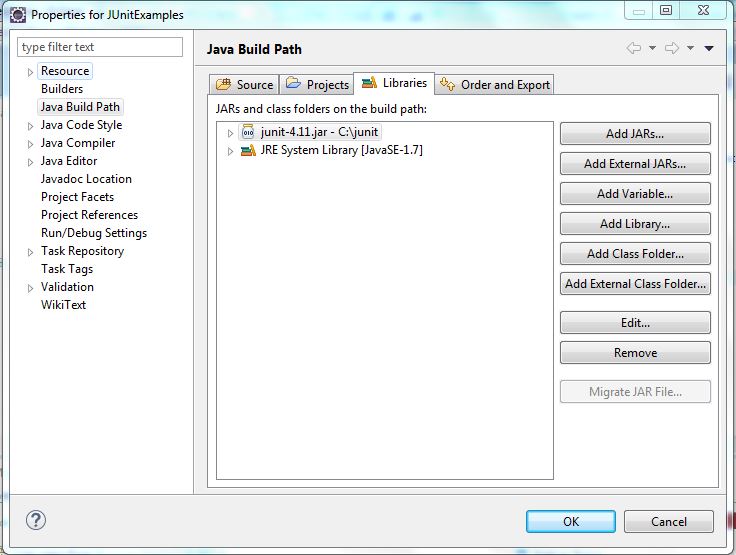Open the back history dropdown arrow
The height and width of the screenshot is (555, 736).
[x=652, y=48]
